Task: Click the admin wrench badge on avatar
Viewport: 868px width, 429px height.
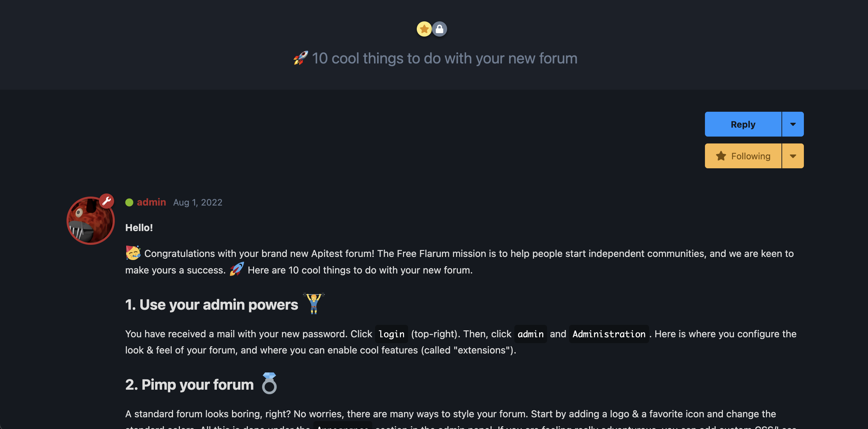Action: click(107, 201)
